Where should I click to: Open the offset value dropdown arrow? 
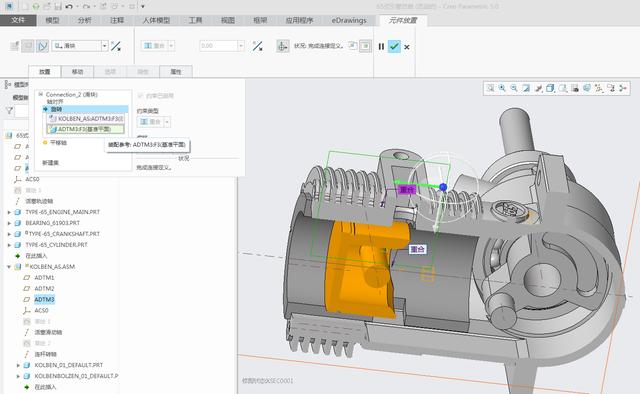click(241, 46)
